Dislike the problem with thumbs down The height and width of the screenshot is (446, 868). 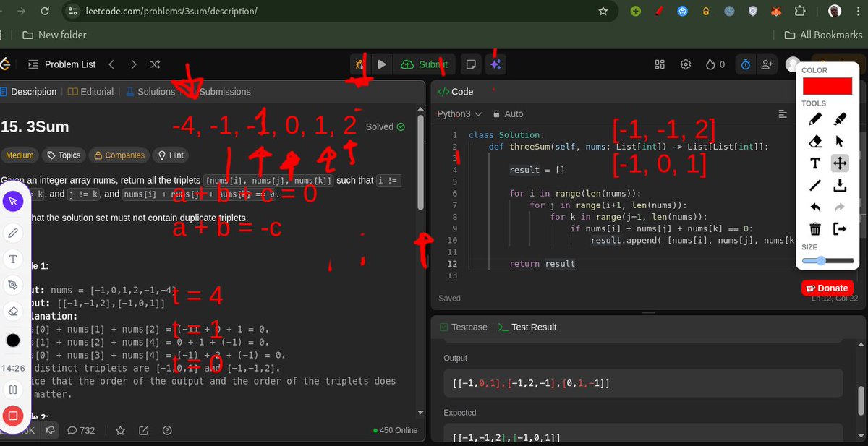49,430
